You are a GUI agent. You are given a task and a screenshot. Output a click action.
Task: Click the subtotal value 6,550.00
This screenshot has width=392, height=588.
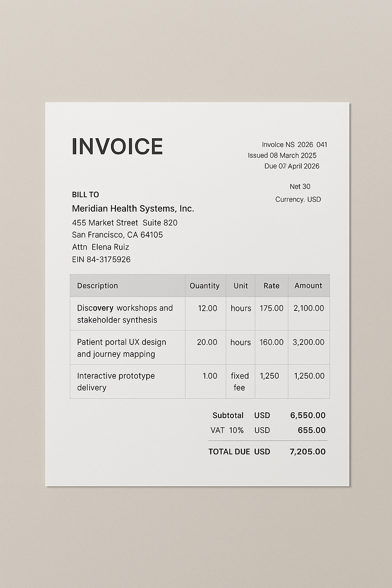308,415
